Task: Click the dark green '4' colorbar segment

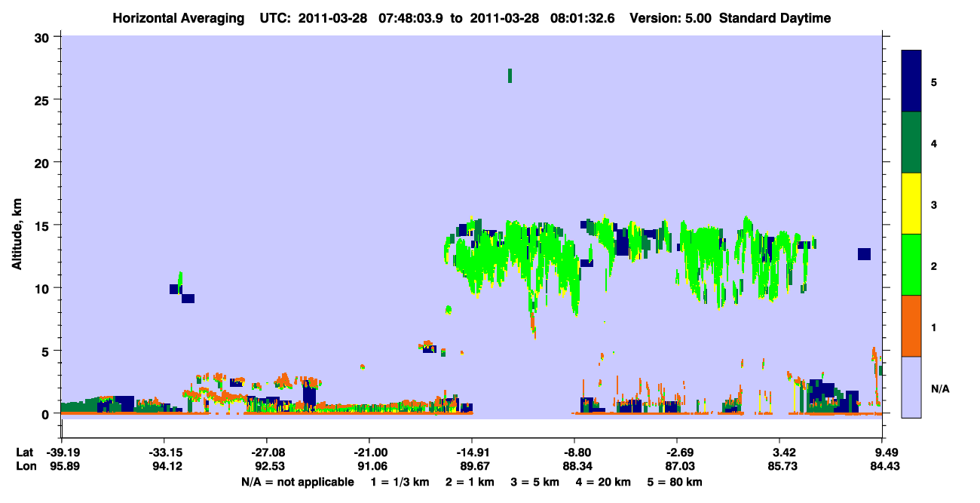Action: click(911, 143)
